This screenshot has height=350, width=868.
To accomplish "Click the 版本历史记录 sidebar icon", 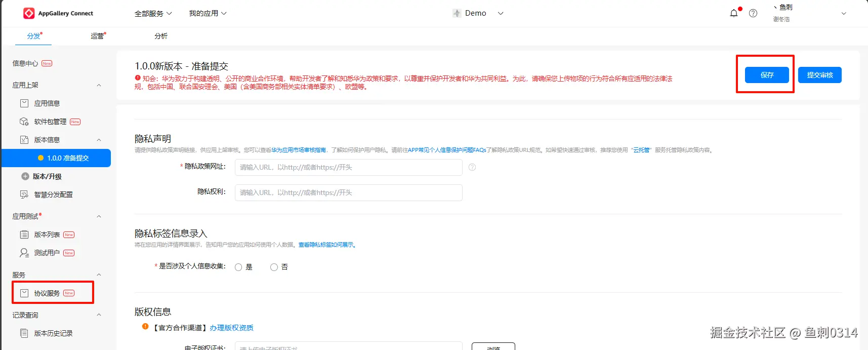I will tap(24, 333).
